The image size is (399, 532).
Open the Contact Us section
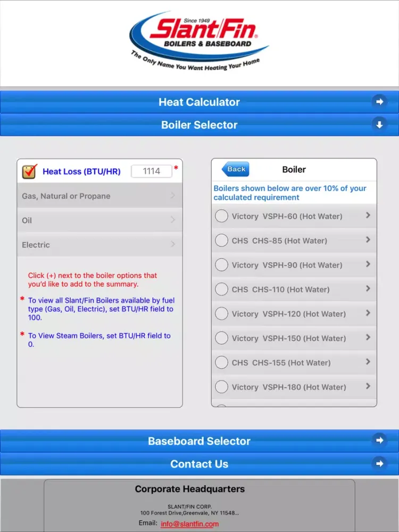(199, 464)
